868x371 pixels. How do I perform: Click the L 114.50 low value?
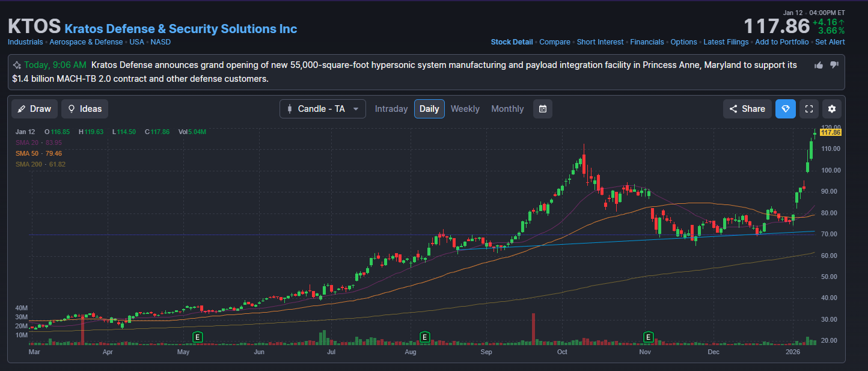click(x=124, y=132)
